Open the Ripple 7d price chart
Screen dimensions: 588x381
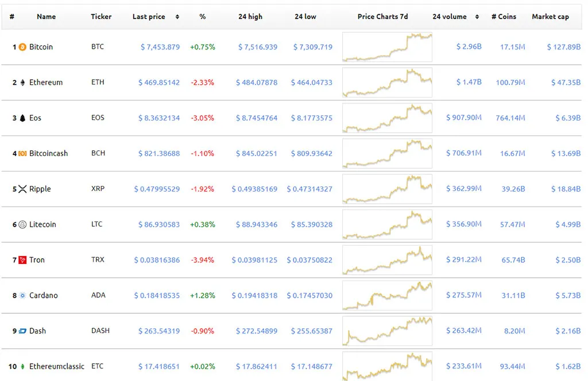[387, 189]
